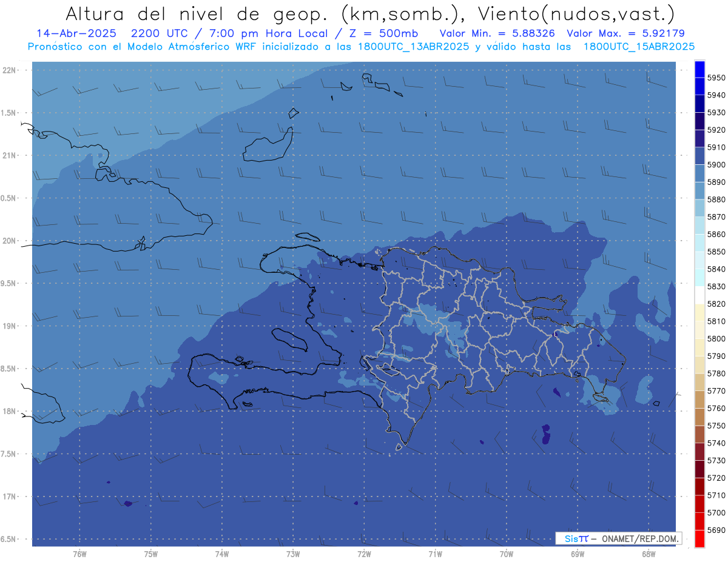Click the 5900 value on the color legend
The height and width of the screenshot is (562, 728).
[x=716, y=165]
